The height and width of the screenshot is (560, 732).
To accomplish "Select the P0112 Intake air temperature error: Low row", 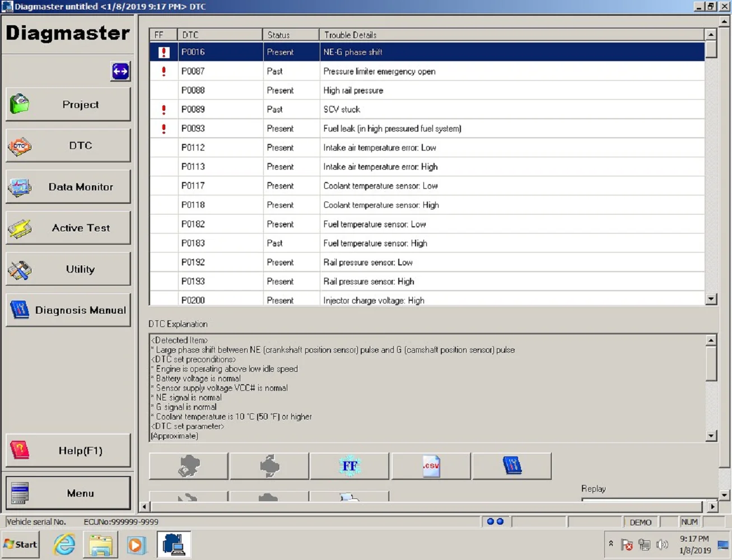I will pos(427,147).
